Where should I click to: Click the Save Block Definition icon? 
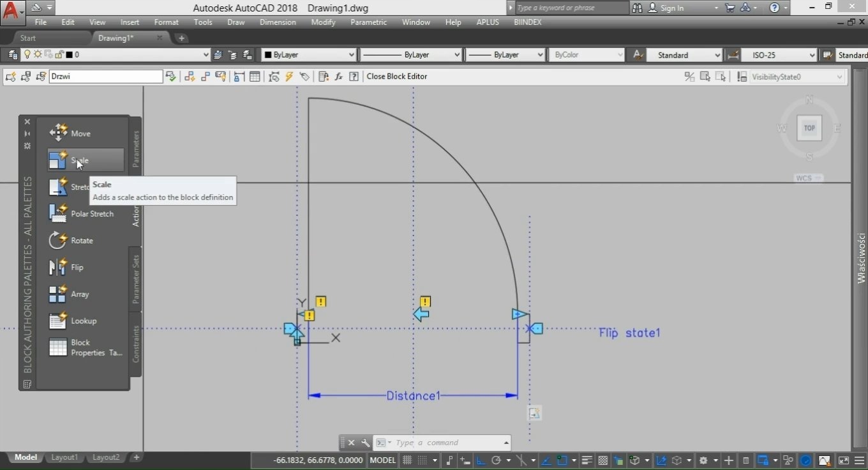tap(25, 77)
